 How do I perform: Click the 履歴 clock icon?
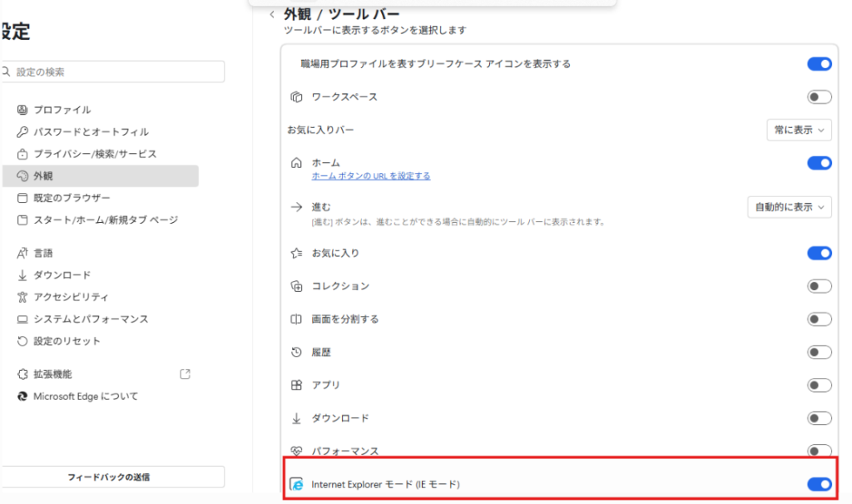click(x=296, y=353)
